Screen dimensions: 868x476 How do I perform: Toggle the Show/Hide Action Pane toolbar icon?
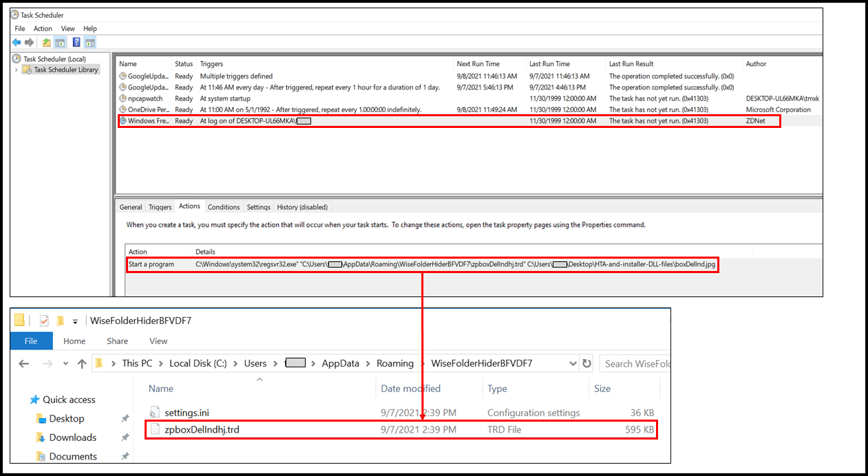click(x=91, y=43)
